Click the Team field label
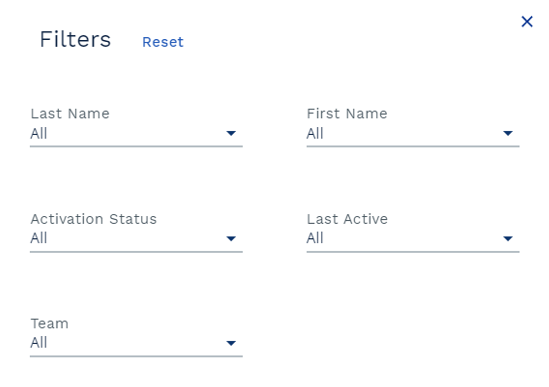The width and height of the screenshot is (549, 387). pos(49,324)
